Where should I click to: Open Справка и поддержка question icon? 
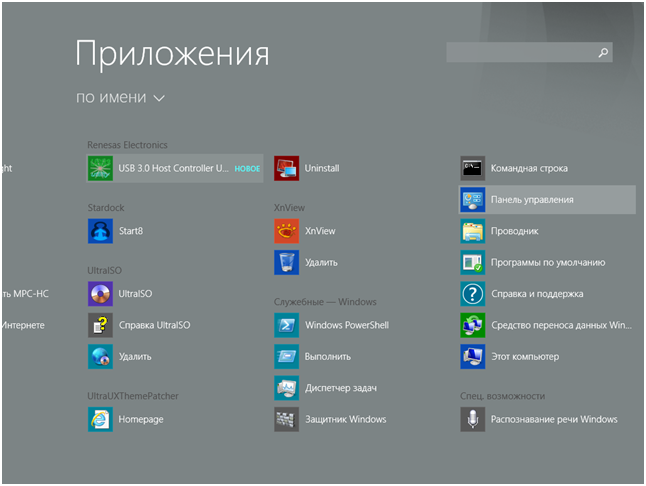473,294
